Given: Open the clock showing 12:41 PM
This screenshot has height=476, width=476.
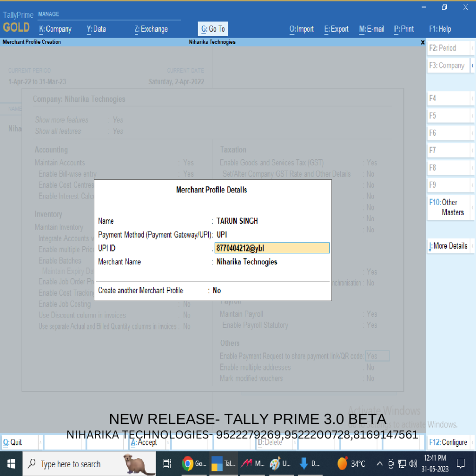Looking at the screenshot, I should (x=435, y=463).
